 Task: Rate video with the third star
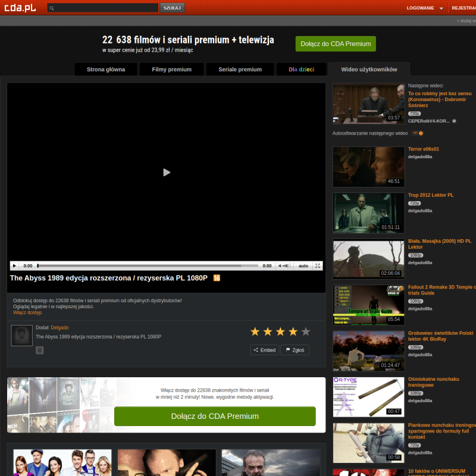280,331
